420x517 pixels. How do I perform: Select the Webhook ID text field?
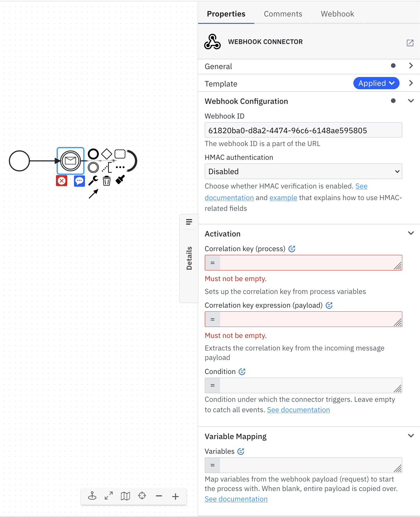(x=303, y=130)
